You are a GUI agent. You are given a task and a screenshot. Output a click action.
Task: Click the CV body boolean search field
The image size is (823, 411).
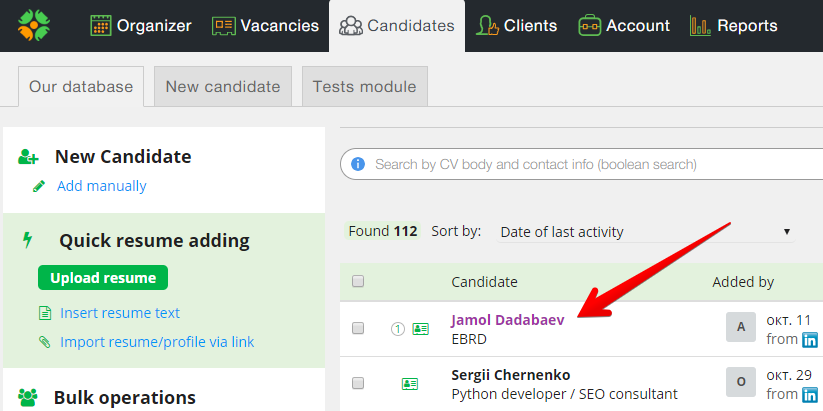click(x=583, y=164)
